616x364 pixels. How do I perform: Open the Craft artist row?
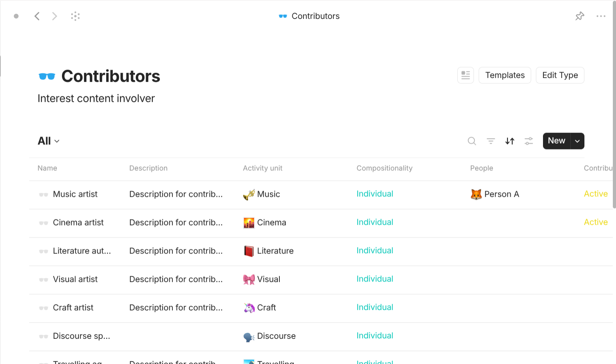73,307
